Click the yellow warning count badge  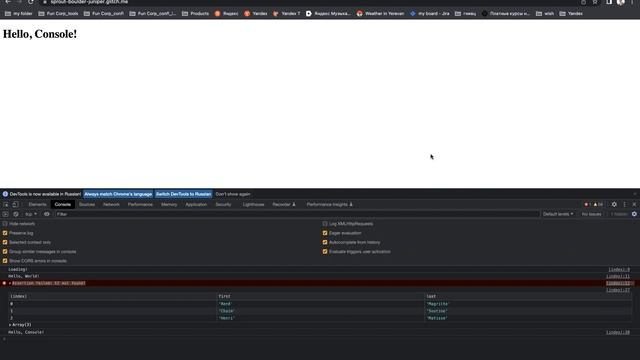click(598, 204)
